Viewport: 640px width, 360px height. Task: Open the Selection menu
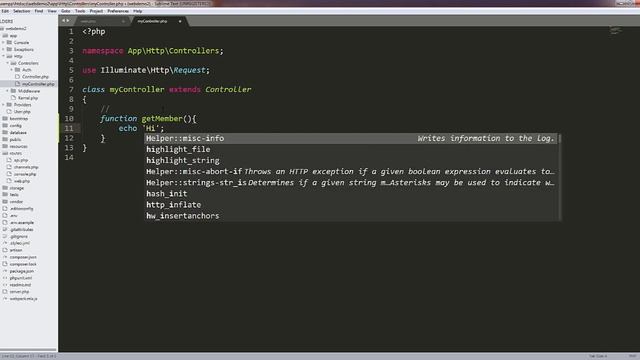[x=21, y=11]
